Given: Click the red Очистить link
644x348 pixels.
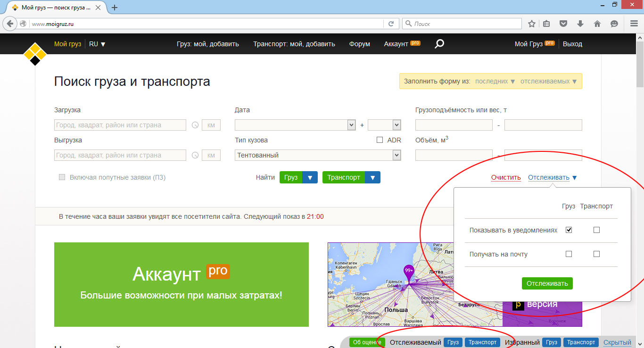Looking at the screenshot, I should coord(506,178).
